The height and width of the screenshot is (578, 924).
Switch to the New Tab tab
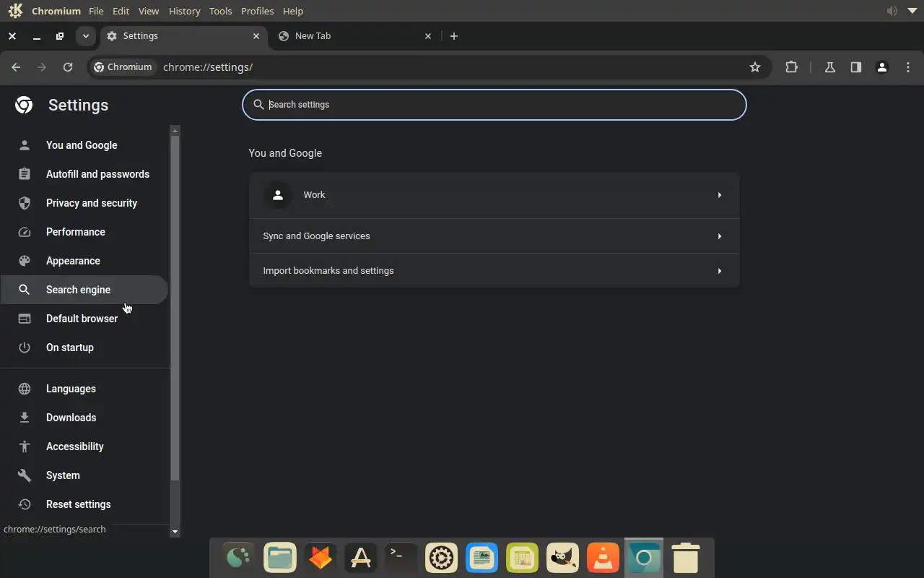click(x=354, y=36)
